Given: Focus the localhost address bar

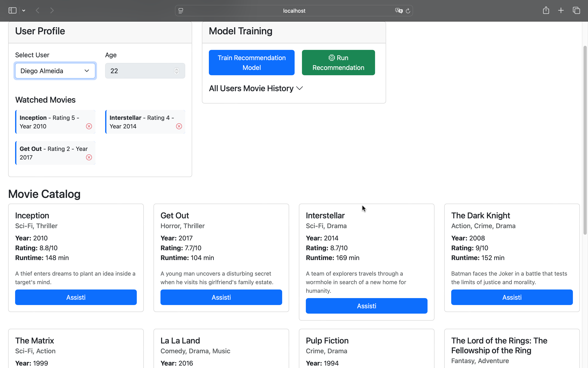Looking at the screenshot, I should click(294, 11).
